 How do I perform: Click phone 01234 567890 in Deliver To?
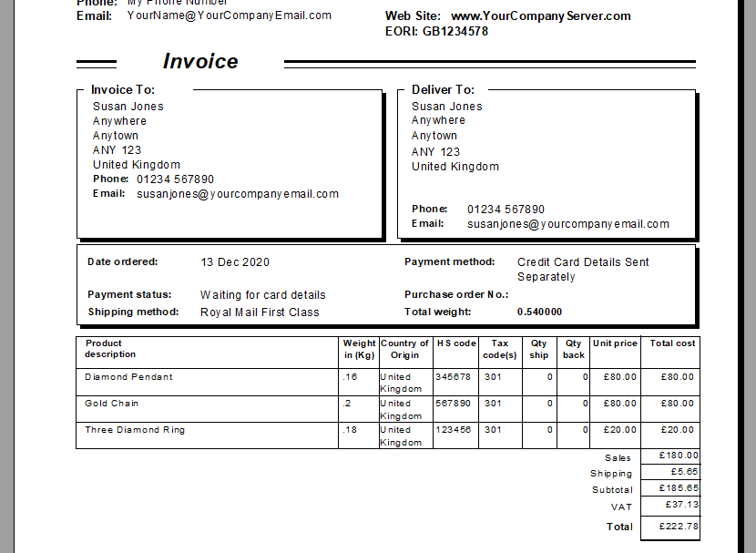pyautogui.click(x=506, y=210)
